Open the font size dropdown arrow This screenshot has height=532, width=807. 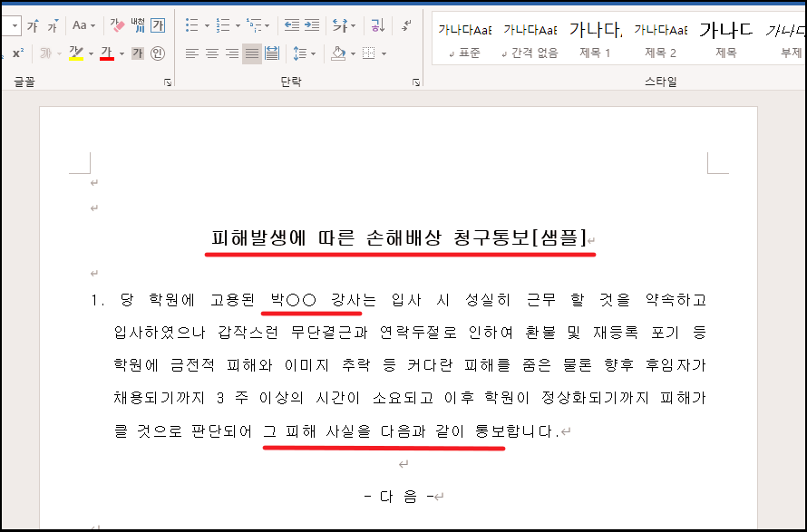tap(15, 25)
